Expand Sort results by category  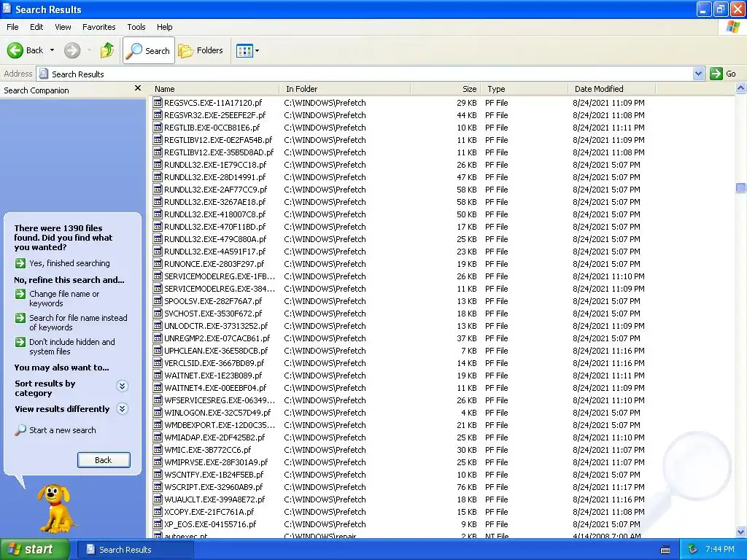[x=123, y=386]
